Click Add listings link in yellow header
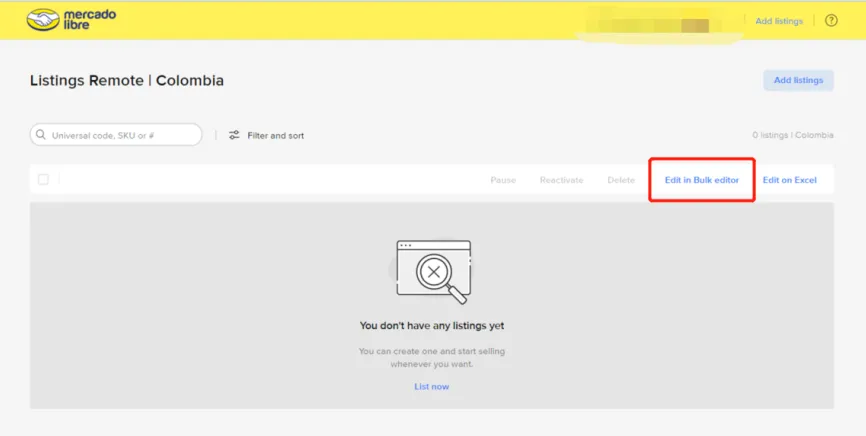 click(779, 21)
